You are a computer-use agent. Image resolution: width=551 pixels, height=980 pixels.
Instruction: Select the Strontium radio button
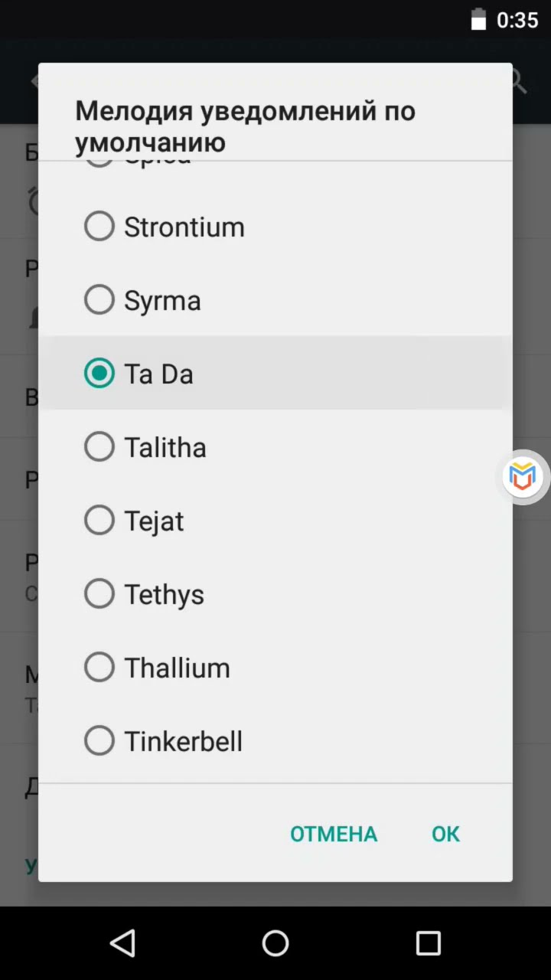(x=99, y=227)
